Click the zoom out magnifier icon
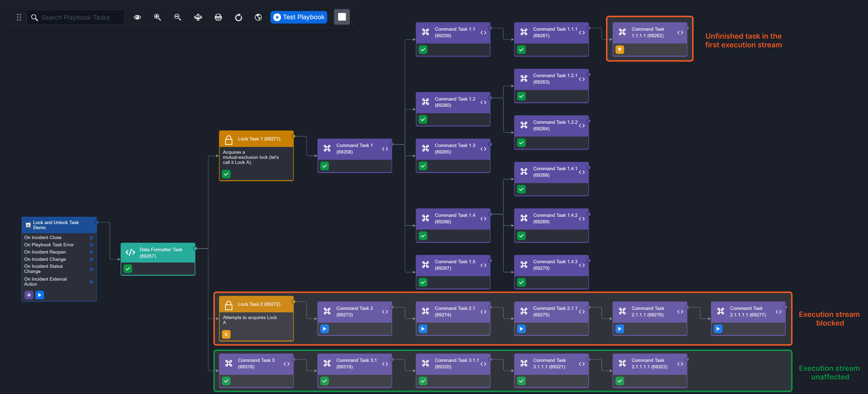 point(178,17)
